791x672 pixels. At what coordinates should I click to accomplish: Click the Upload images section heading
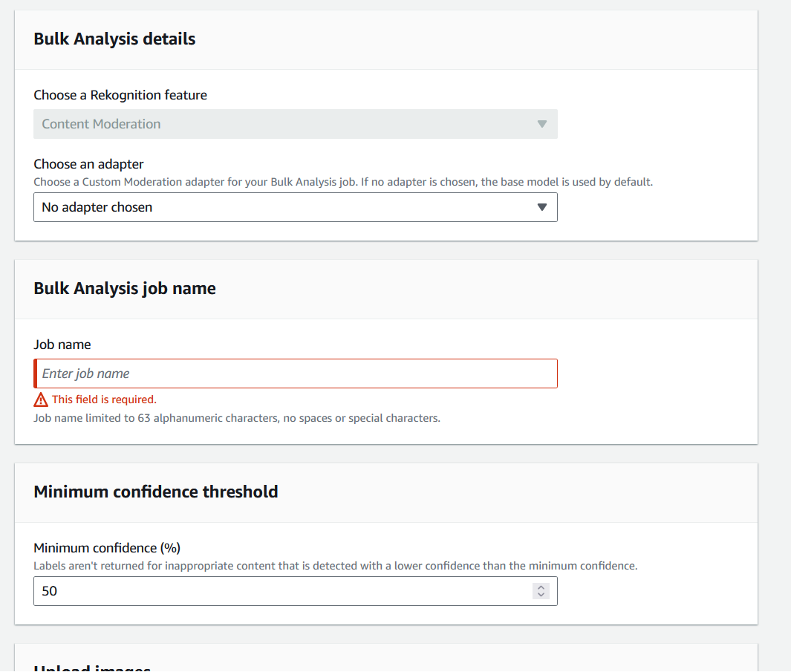pyautogui.click(x=91, y=666)
